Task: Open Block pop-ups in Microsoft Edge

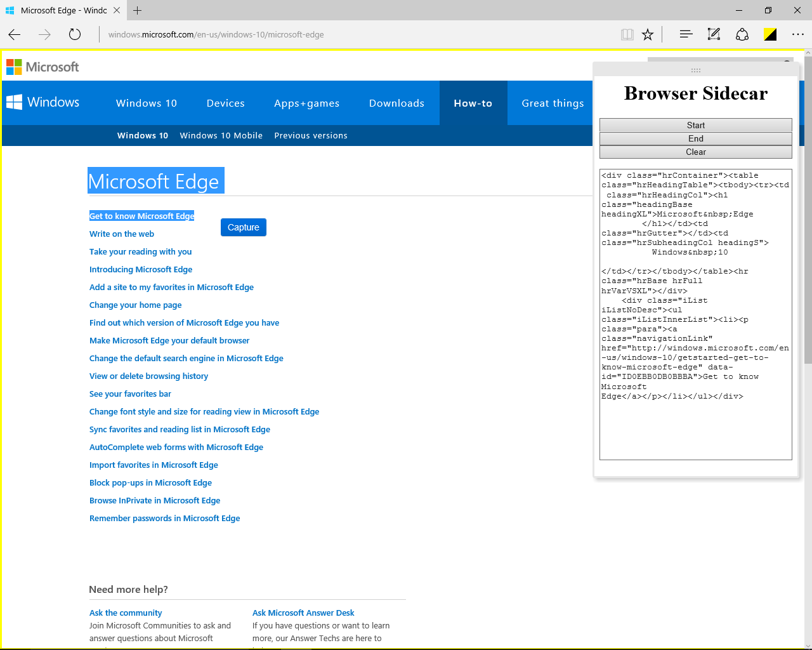Action: (150, 482)
